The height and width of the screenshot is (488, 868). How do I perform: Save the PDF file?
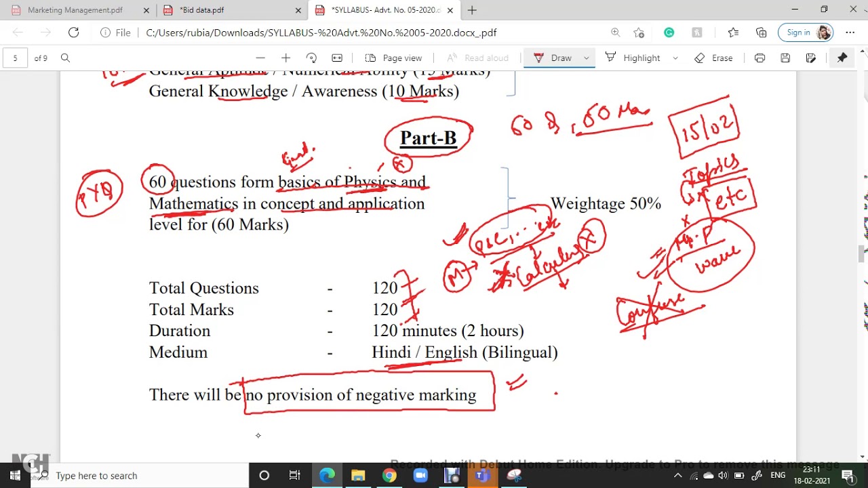785,58
